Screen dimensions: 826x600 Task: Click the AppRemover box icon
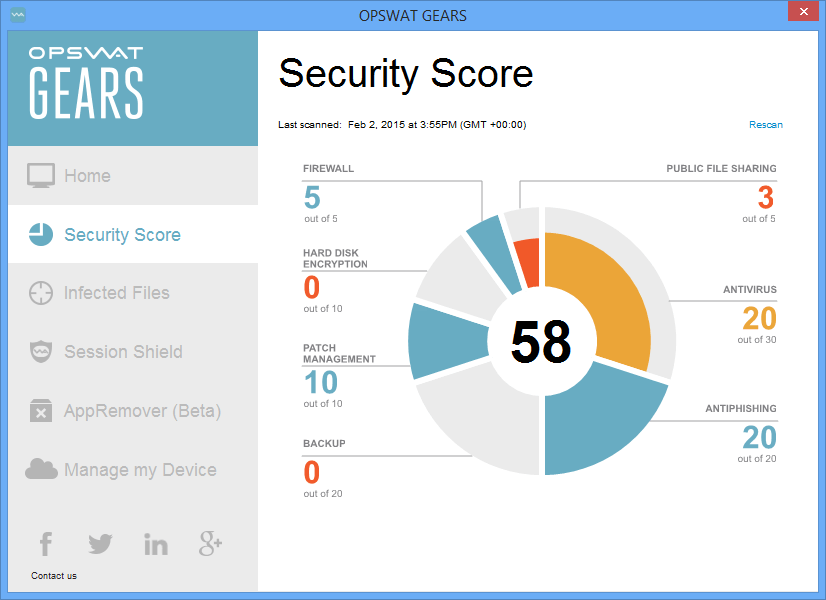(41, 410)
